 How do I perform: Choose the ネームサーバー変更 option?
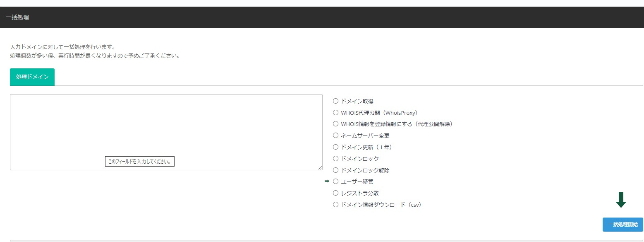coord(335,135)
